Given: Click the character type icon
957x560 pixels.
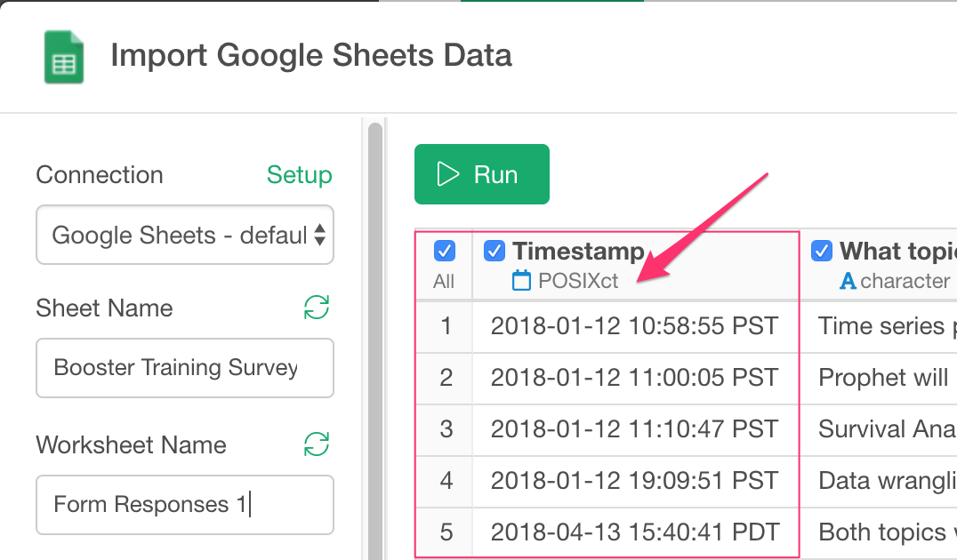Looking at the screenshot, I should 847,281.
